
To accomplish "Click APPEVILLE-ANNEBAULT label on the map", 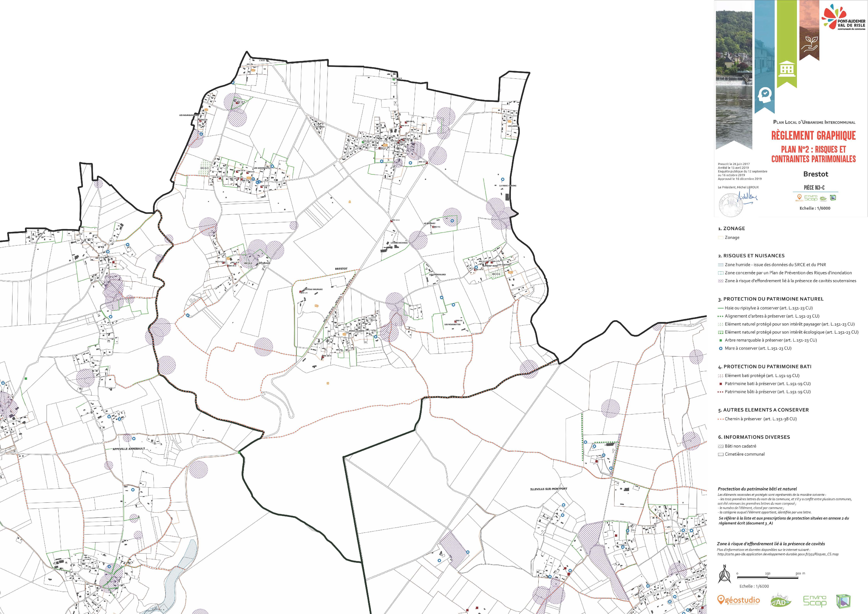I will pyautogui.click(x=128, y=449).
